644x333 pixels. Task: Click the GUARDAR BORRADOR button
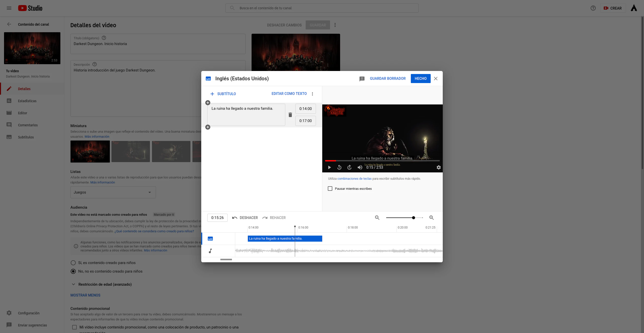click(x=388, y=79)
